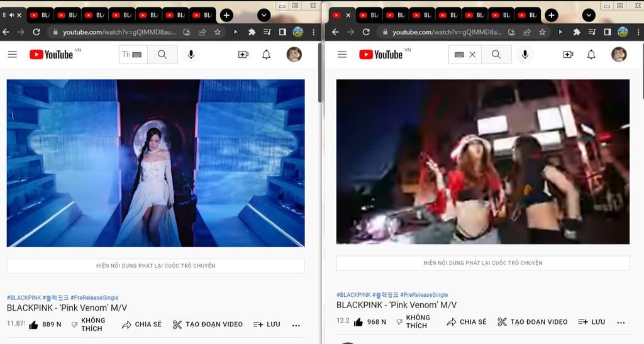Open notifications bell in left window
This screenshot has height=344, width=644.
point(267,54)
